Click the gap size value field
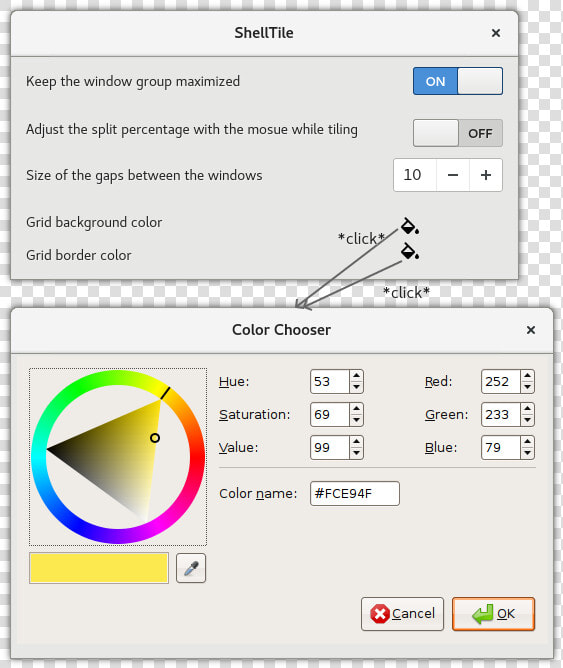 415,175
